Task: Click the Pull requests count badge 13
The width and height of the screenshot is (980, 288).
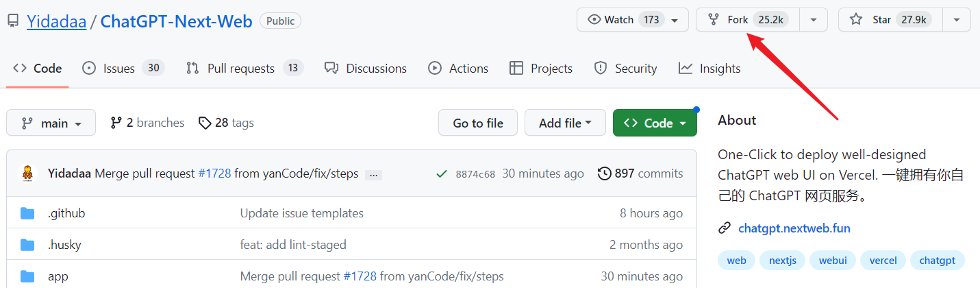Action: click(x=293, y=68)
